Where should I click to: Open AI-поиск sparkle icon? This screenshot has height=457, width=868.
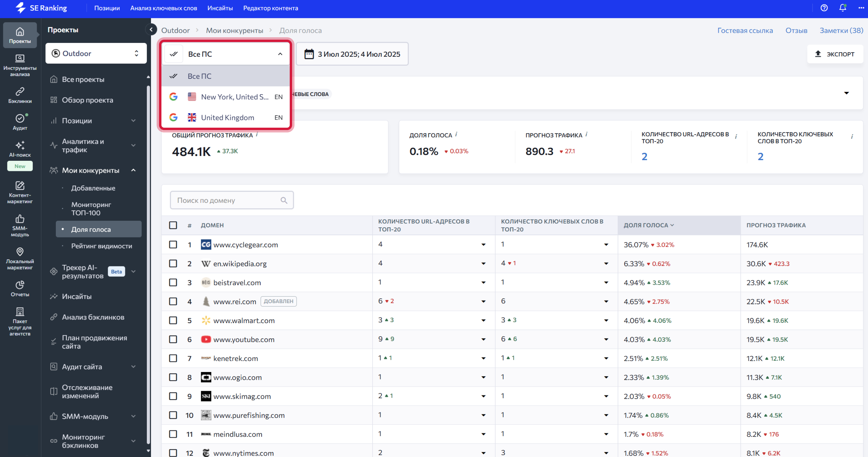(x=20, y=149)
